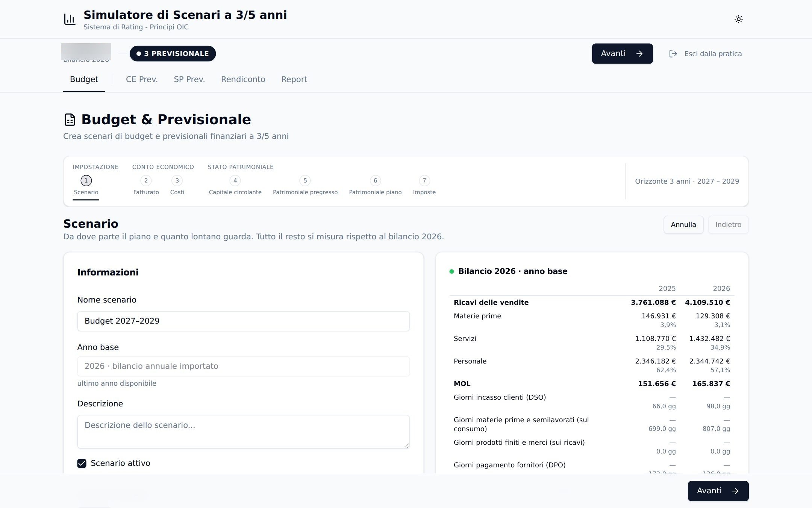Image resolution: width=812 pixels, height=508 pixels.
Task: Click the exit icon beside Esci dalla pratica
Action: [673, 54]
